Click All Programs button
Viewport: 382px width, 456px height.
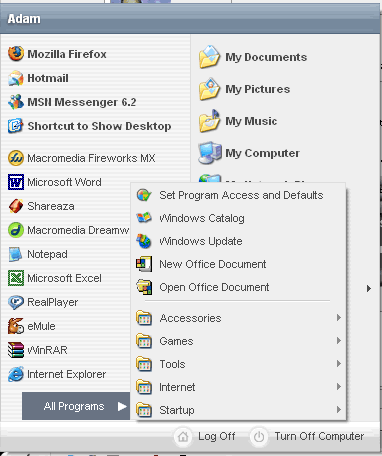coord(76,406)
